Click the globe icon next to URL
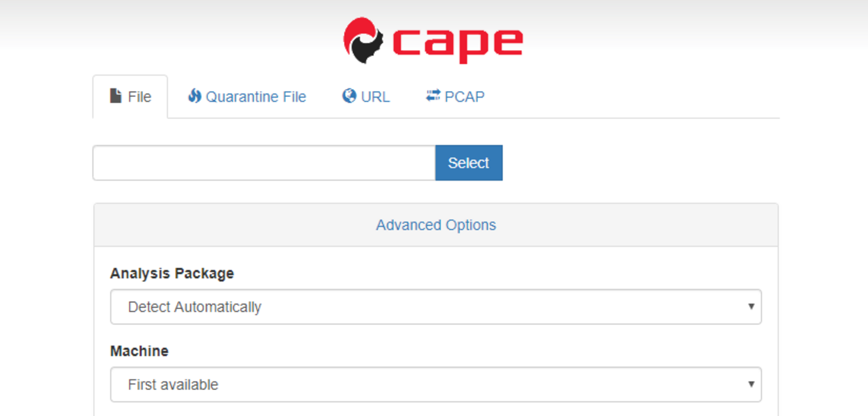Screen dimensions: 868x416 349,96
